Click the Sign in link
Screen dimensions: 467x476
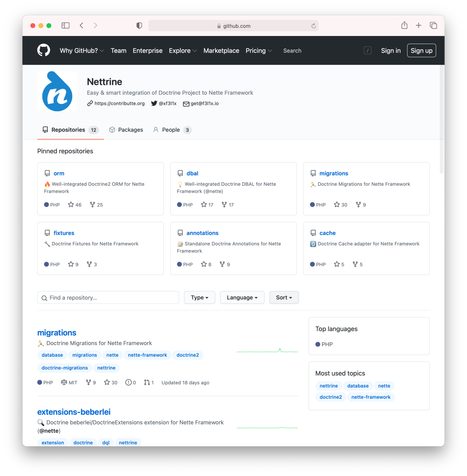(x=391, y=50)
